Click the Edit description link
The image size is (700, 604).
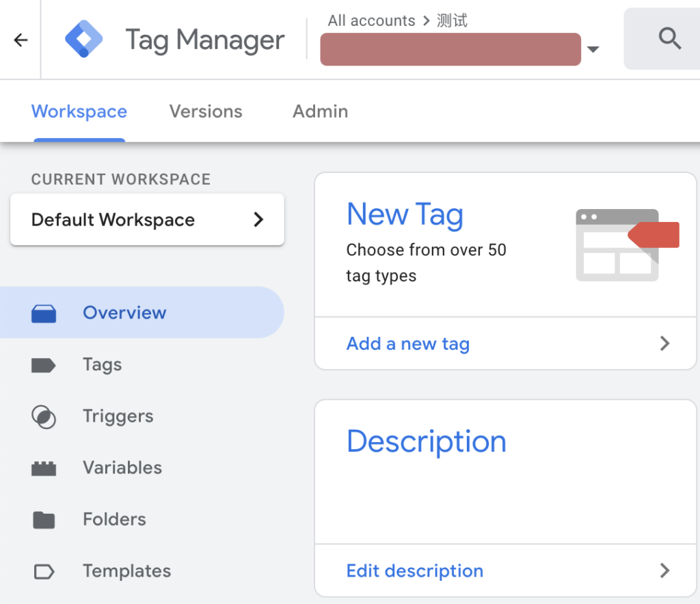point(415,571)
